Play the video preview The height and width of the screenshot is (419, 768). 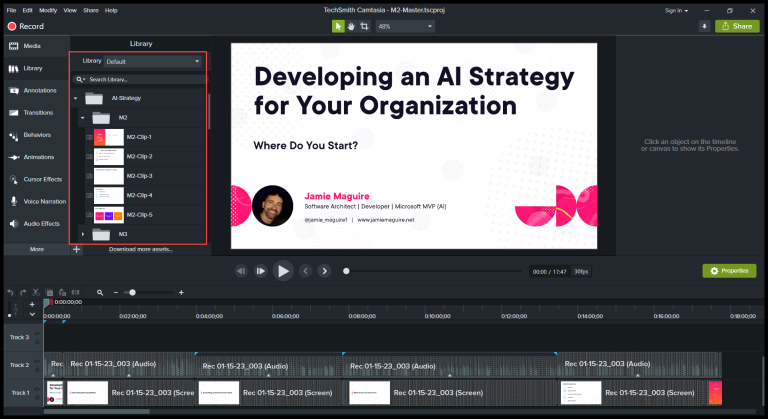[x=283, y=271]
